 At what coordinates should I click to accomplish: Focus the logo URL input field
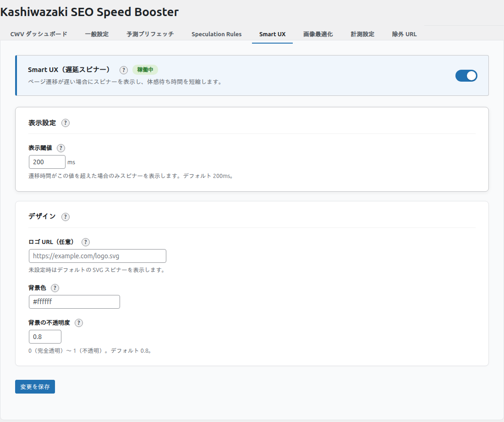coord(97,255)
